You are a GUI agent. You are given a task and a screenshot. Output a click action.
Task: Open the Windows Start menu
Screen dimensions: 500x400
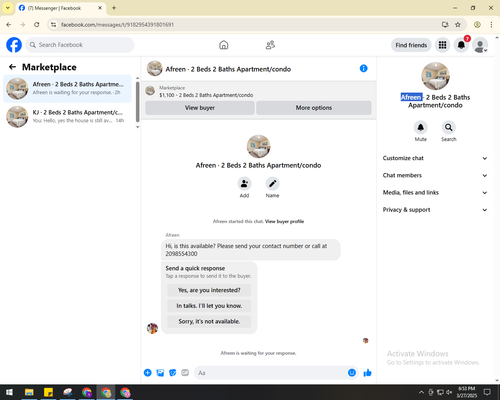pos(9,392)
